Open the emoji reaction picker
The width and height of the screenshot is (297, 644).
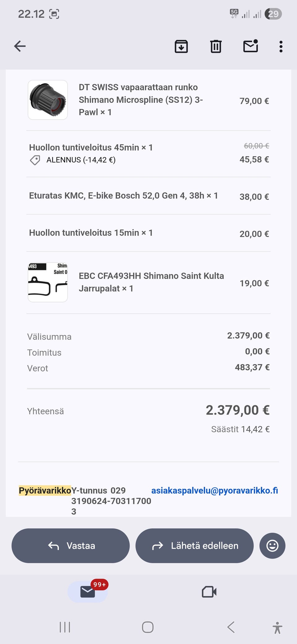(272, 546)
